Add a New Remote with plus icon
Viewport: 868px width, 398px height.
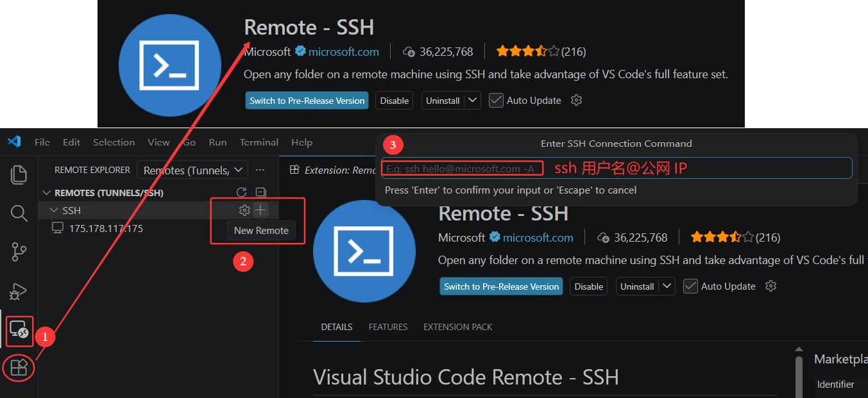pyautogui.click(x=260, y=210)
